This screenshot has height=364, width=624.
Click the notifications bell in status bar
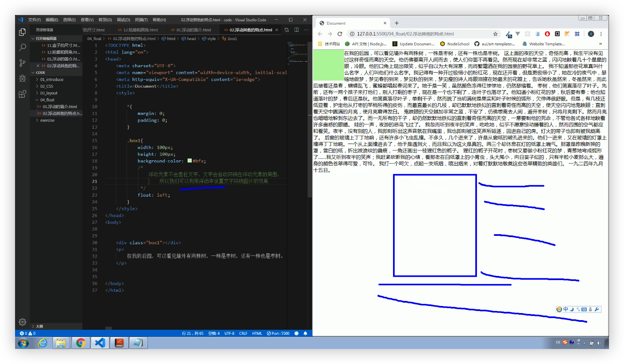[305, 333]
